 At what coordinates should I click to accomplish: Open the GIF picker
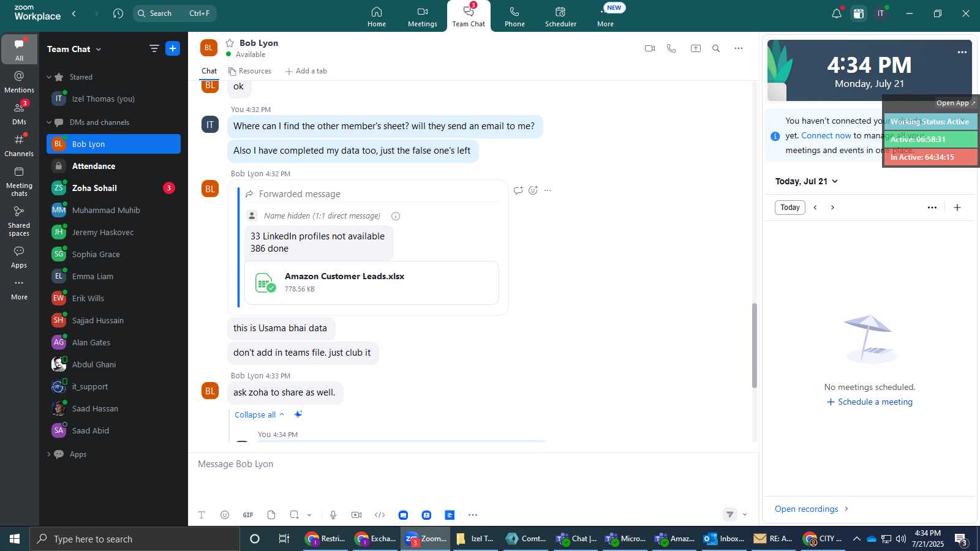(248, 515)
